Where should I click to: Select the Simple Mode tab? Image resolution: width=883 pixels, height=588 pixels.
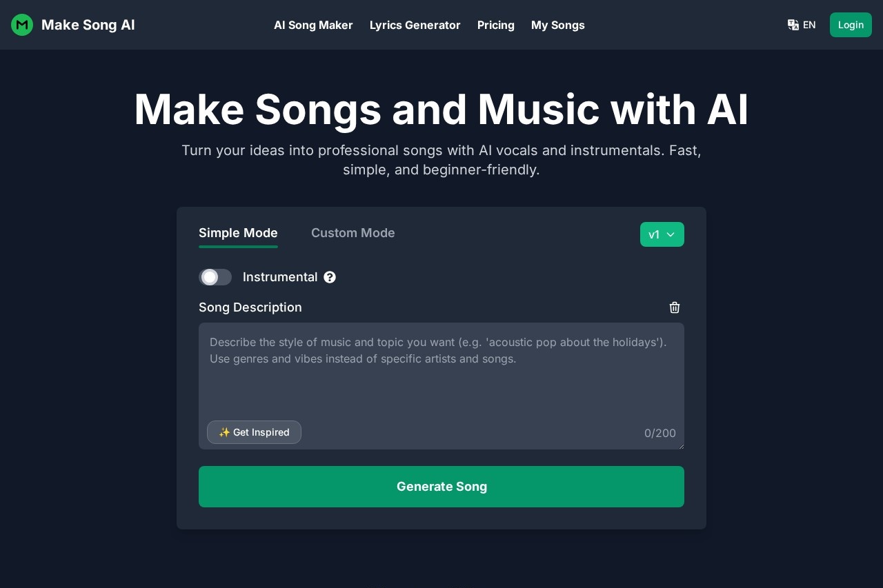pyautogui.click(x=238, y=233)
